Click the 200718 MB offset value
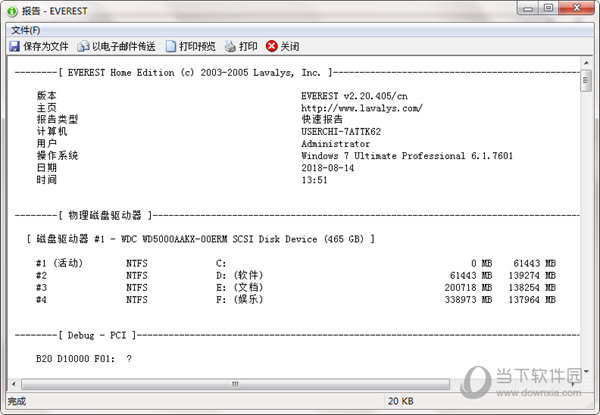 pyautogui.click(x=468, y=287)
